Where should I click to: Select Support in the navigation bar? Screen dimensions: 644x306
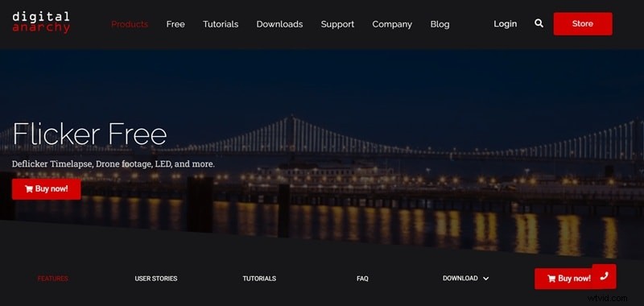pos(337,24)
